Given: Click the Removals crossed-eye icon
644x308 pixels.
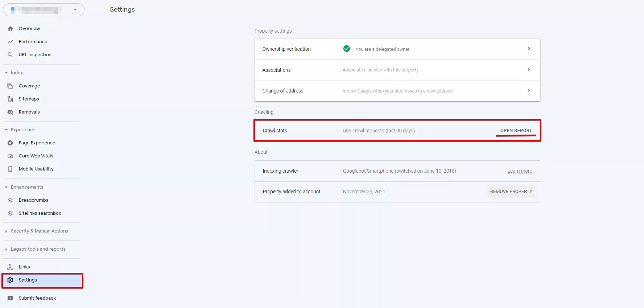Looking at the screenshot, I should [x=10, y=112].
